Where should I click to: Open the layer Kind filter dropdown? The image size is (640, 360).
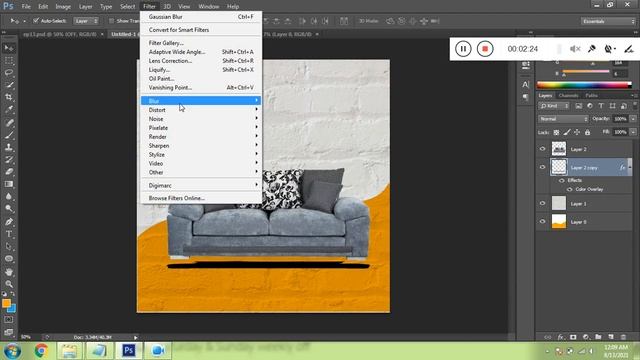pos(554,106)
